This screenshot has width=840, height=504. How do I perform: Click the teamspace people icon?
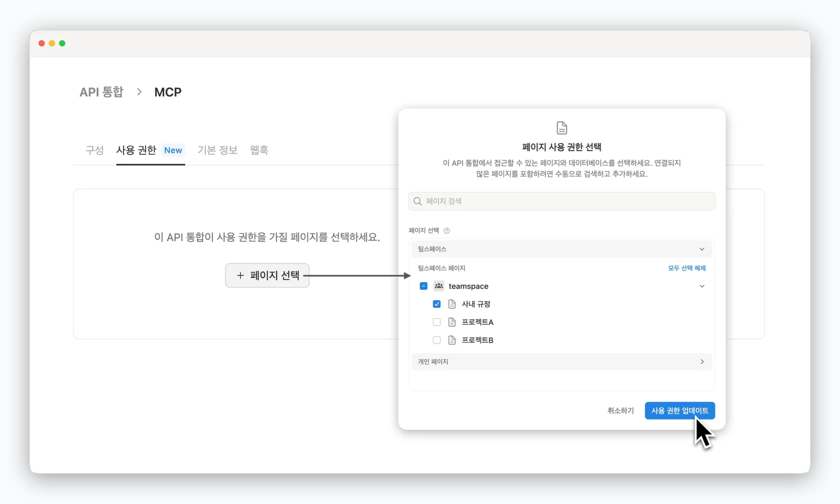439,286
